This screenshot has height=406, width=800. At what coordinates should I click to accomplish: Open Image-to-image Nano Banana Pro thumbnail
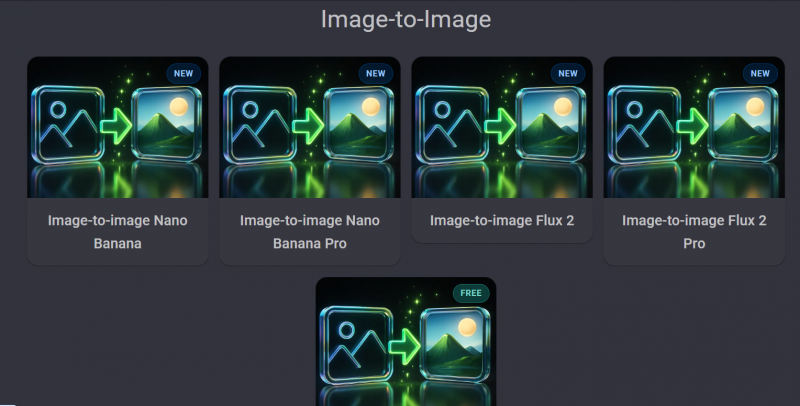click(310, 127)
